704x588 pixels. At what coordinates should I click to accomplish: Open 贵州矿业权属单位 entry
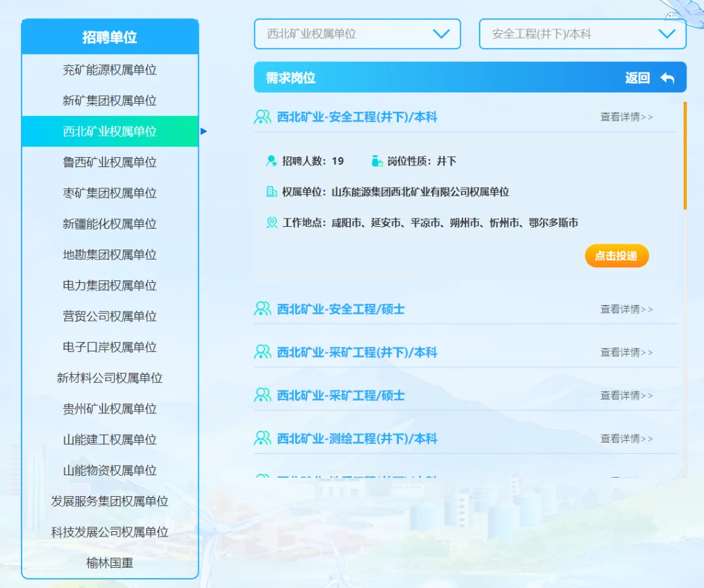tap(110, 409)
